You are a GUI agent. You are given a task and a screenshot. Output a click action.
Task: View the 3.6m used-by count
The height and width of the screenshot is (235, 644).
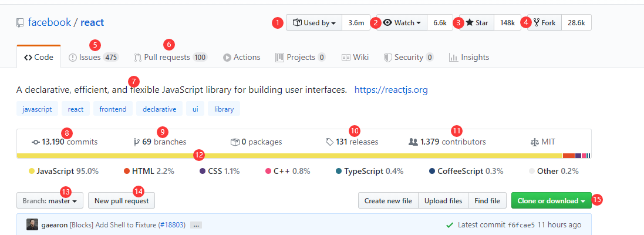pos(356,23)
